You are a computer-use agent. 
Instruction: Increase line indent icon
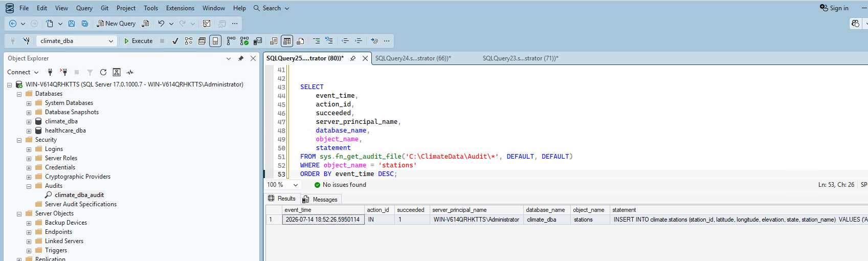(x=359, y=41)
